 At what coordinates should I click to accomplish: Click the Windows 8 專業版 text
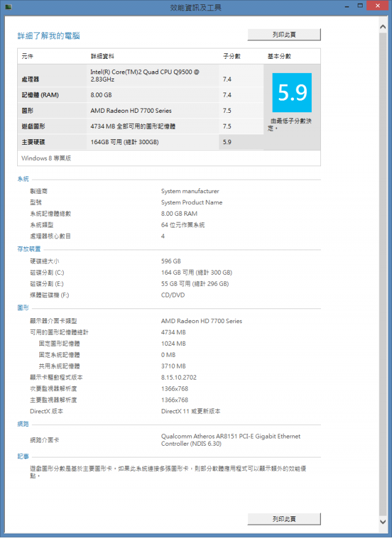click(46, 158)
